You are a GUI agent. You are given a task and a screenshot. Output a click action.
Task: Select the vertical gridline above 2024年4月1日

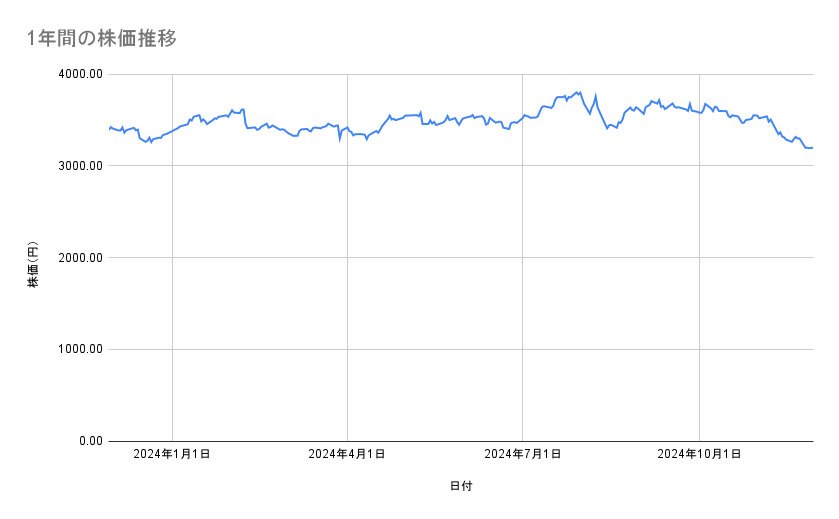pos(347,300)
